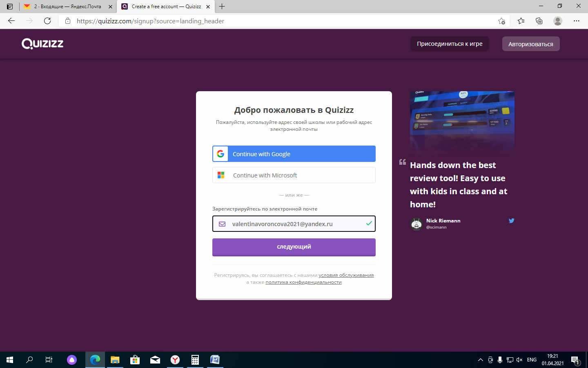Click the Авторизоваться button
This screenshot has width=588, height=368.
coord(531,44)
